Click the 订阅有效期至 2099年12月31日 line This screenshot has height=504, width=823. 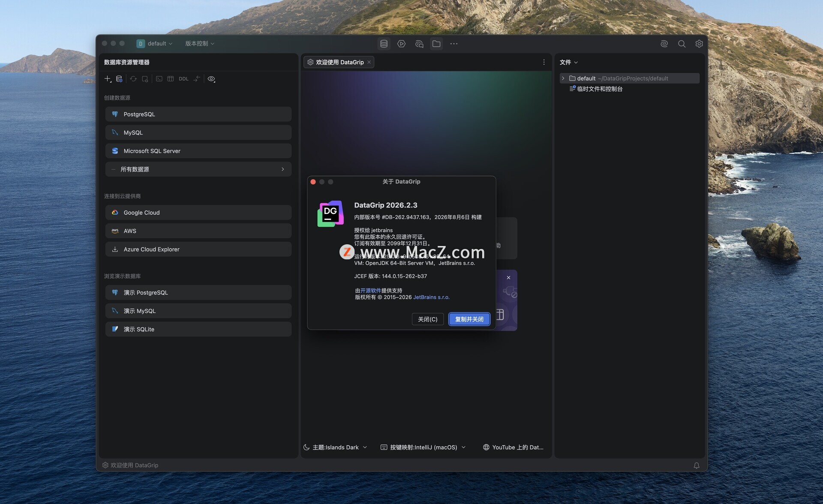[393, 243]
